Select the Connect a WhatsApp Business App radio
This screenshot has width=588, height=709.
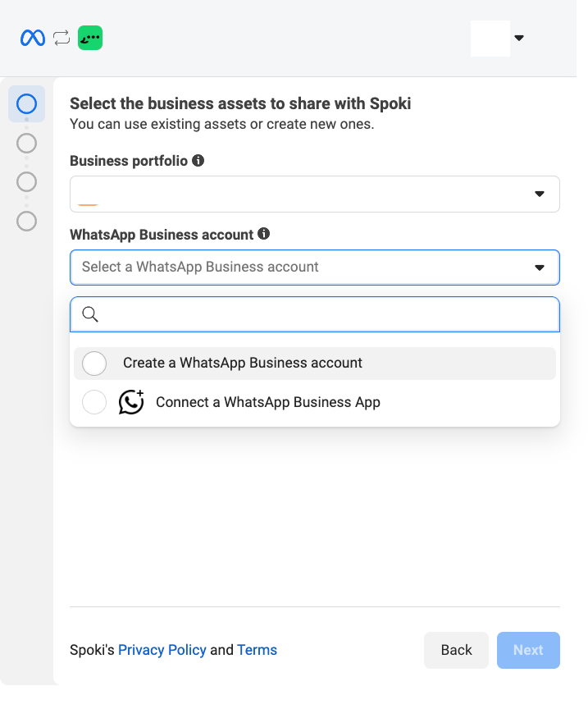(x=94, y=402)
